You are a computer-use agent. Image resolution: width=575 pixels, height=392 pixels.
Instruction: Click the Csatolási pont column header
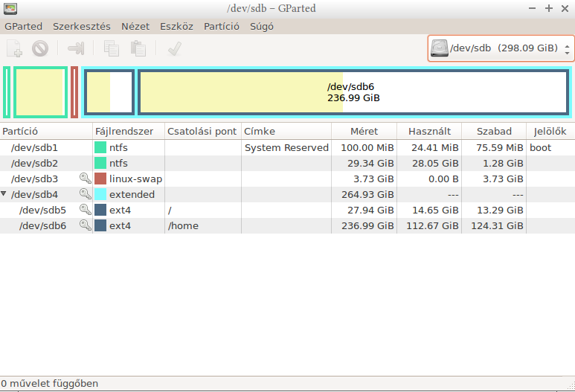pyautogui.click(x=203, y=131)
